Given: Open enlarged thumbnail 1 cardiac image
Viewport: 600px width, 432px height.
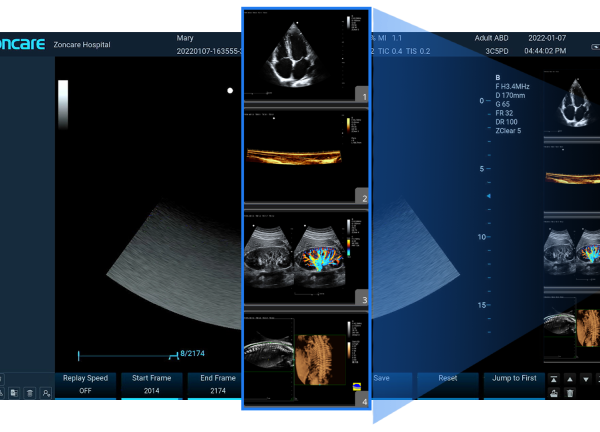Looking at the screenshot, I should point(306,54).
